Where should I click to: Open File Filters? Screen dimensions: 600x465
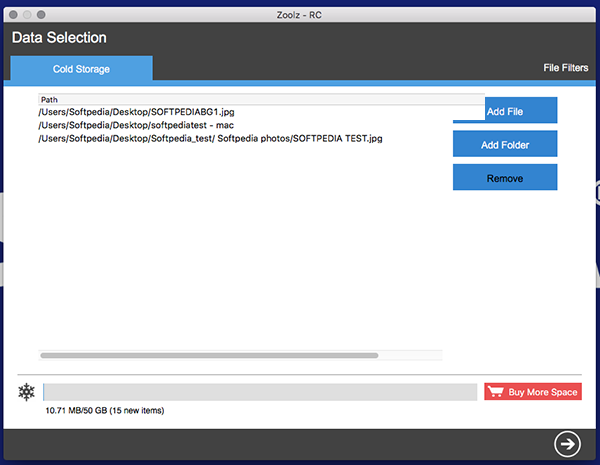pos(566,68)
